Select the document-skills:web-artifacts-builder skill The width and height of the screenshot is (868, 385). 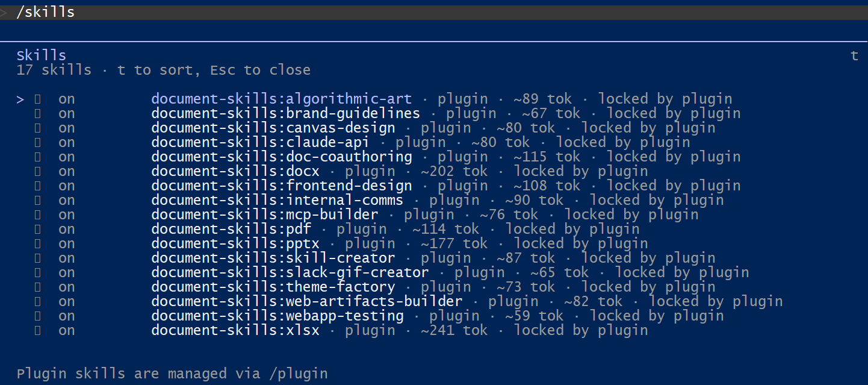307,301
